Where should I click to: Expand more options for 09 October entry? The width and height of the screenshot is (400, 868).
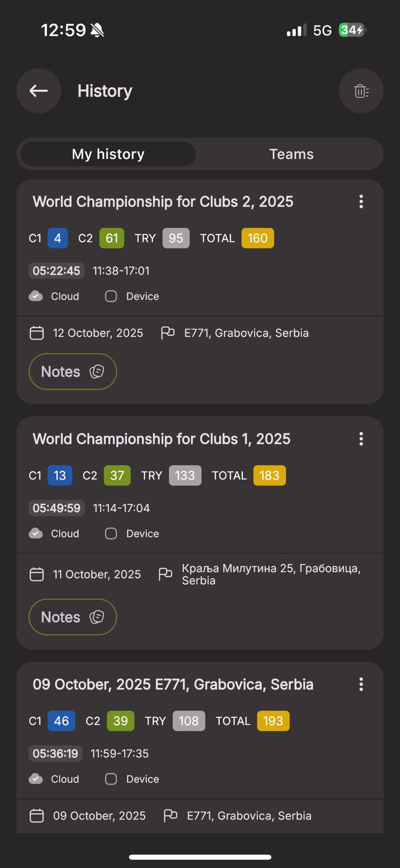click(x=361, y=685)
